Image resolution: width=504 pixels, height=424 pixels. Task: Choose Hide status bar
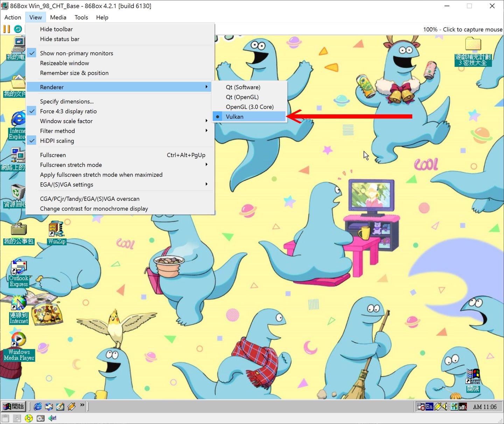[119, 39]
